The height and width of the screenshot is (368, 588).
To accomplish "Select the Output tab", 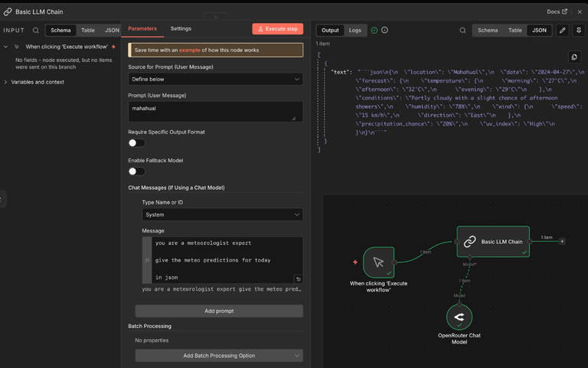I will point(330,31).
